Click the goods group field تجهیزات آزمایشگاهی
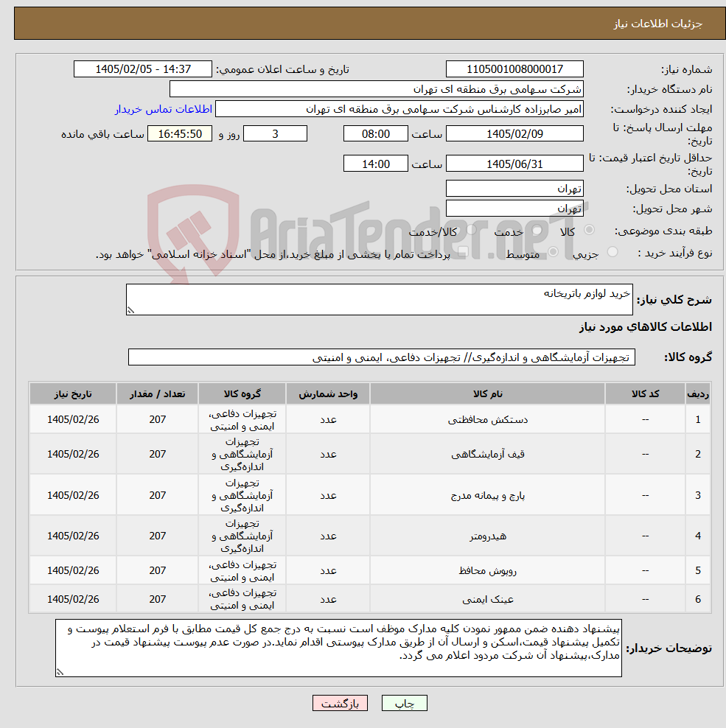 (381, 357)
